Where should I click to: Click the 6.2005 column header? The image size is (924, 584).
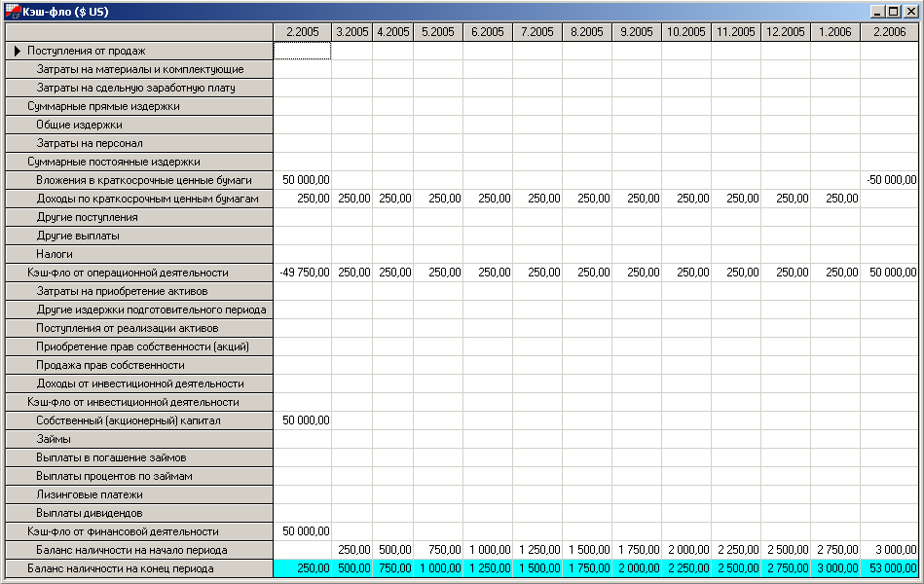(x=488, y=32)
